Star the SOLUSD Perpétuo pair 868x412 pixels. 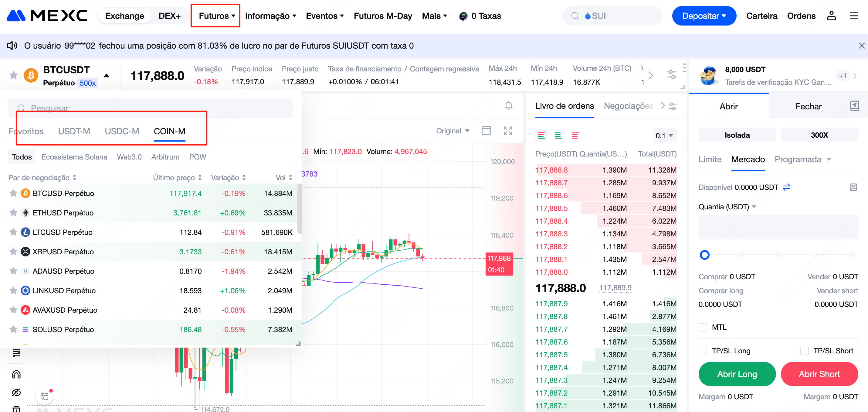(13, 329)
